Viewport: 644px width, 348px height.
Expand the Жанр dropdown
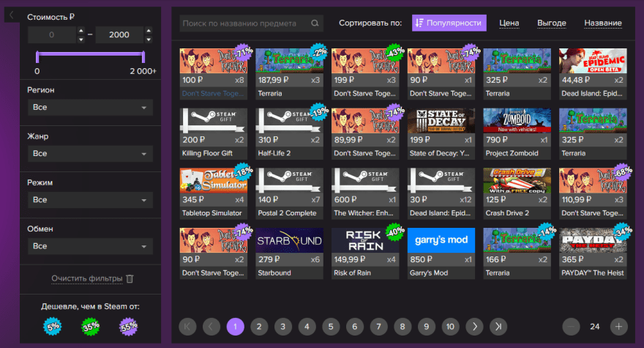point(90,154)
